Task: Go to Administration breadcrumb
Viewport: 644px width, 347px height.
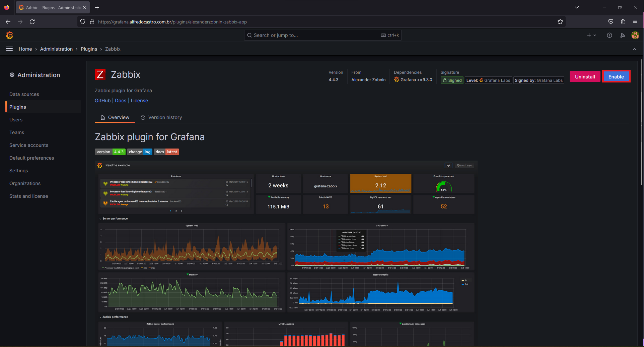Action: coord(56,49)
